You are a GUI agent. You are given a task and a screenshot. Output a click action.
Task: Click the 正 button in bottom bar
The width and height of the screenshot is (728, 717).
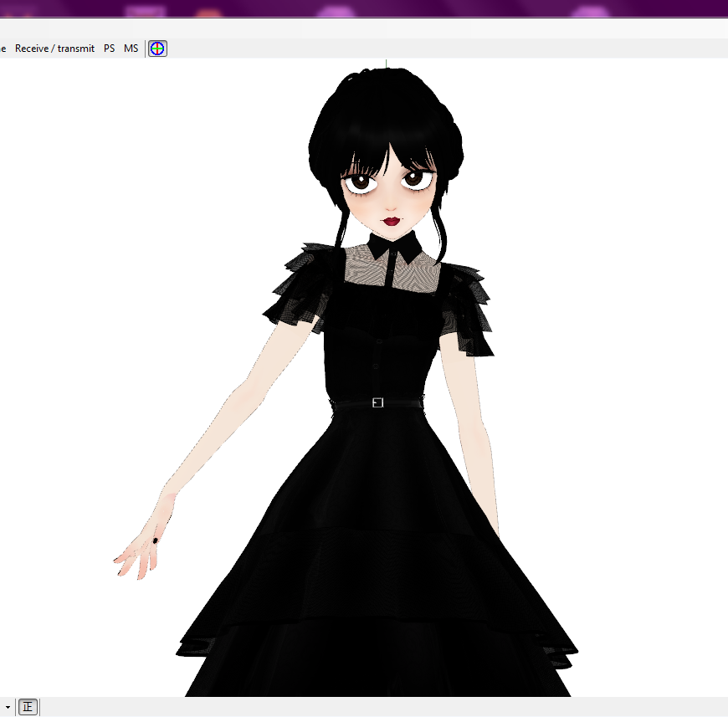[28, 707]
